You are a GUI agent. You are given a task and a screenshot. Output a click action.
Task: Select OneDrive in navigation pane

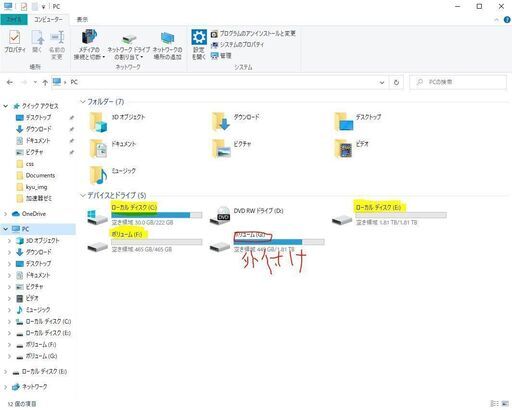click(x=29, y=214)
